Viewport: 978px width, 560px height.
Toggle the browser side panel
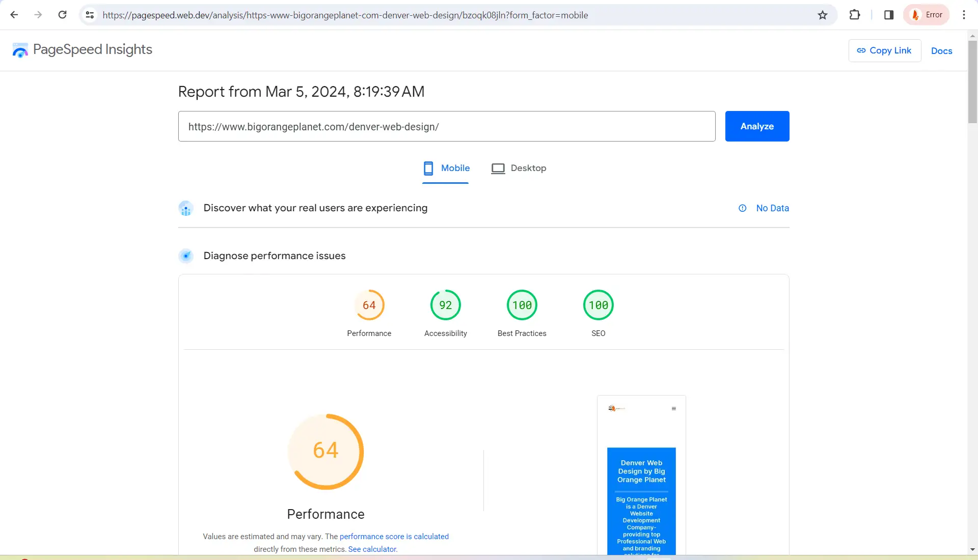(x=889, y=15)
